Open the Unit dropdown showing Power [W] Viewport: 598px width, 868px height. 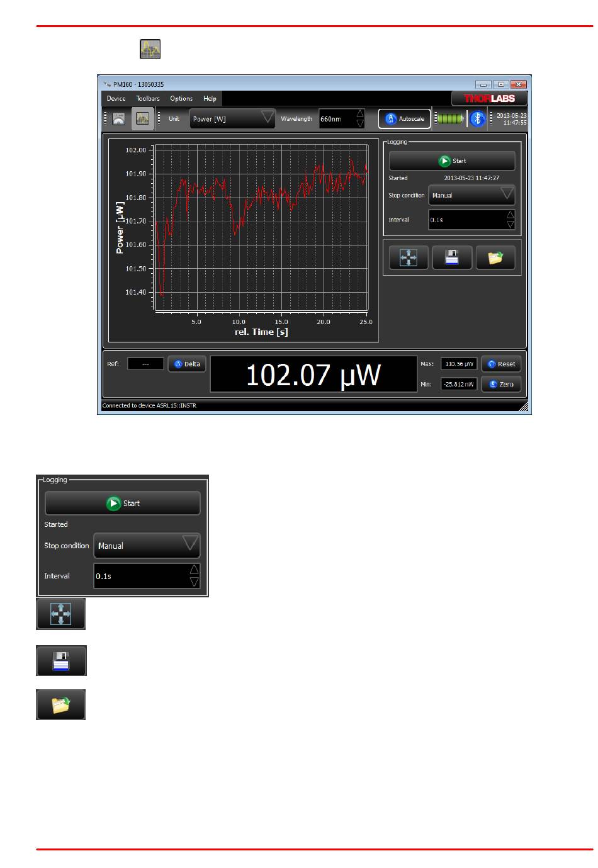click(232, 118)
